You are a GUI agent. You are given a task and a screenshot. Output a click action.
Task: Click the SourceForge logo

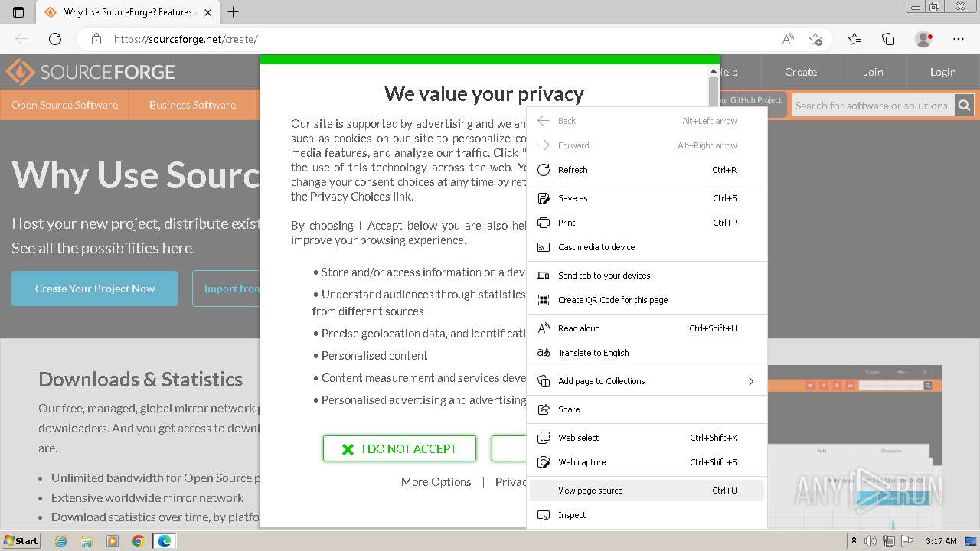click(x=90, y=72)
